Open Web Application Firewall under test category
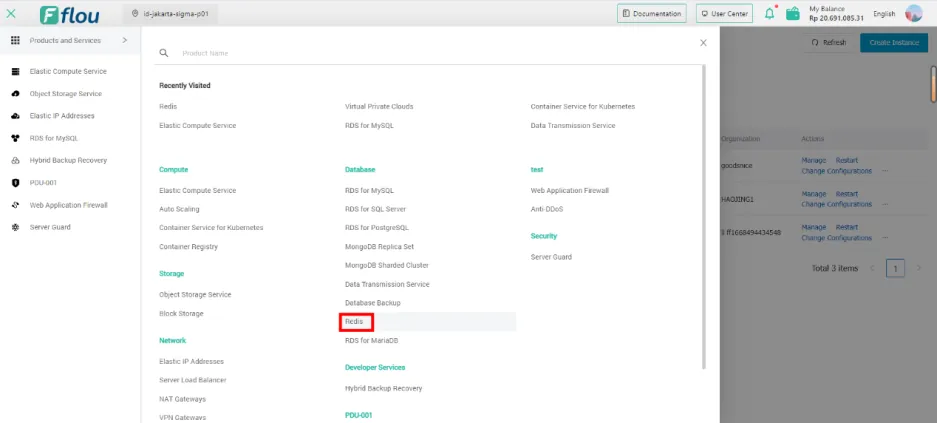The height and width of the screenshot is (423, 937). click(569, 191)
